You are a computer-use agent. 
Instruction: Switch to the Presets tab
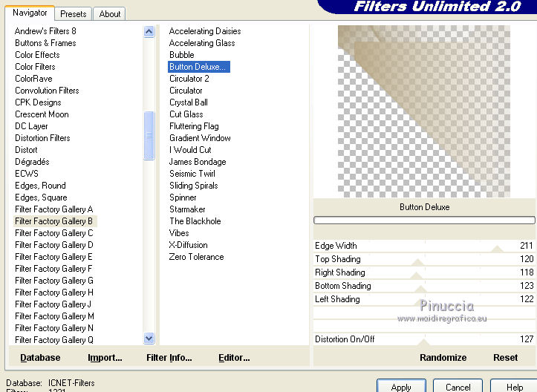(x=73, y=13)
